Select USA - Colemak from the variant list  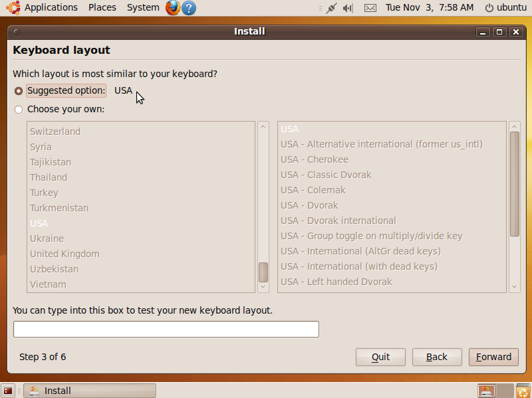point(313,189)
